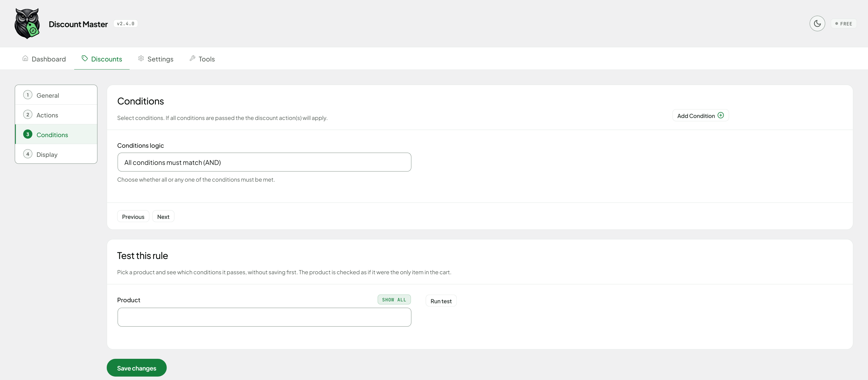This screenshot has width=868, height=380.
Task: Click the step 4 number circle
Action: click(28, 154)
